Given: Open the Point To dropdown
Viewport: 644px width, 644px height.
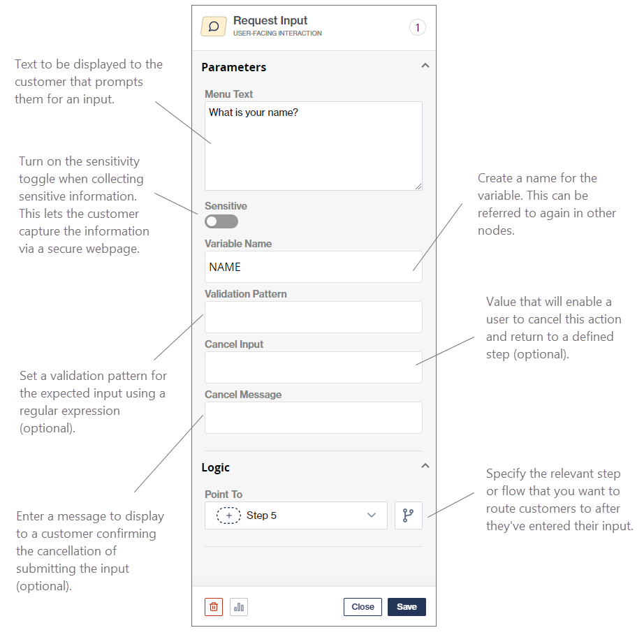Looking at the screenshot, I should coord(372,515).
